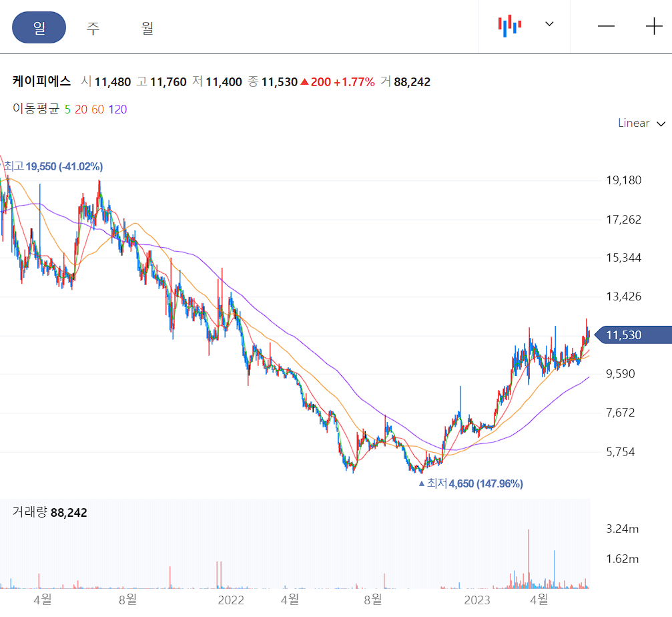Viewport: 672px width, 617px height.
Task: Click the 케이피에스 stock name
Action: click(41, 81)
